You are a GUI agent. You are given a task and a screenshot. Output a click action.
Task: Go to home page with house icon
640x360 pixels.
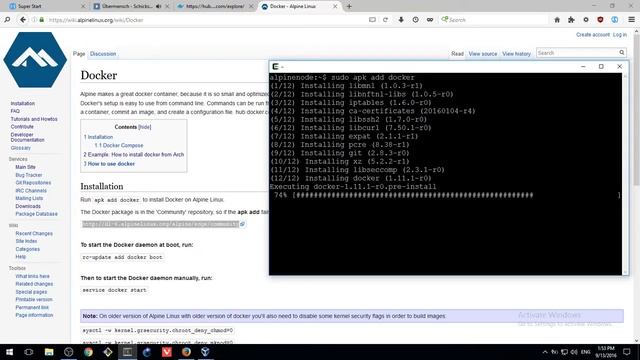click(557, 20)
